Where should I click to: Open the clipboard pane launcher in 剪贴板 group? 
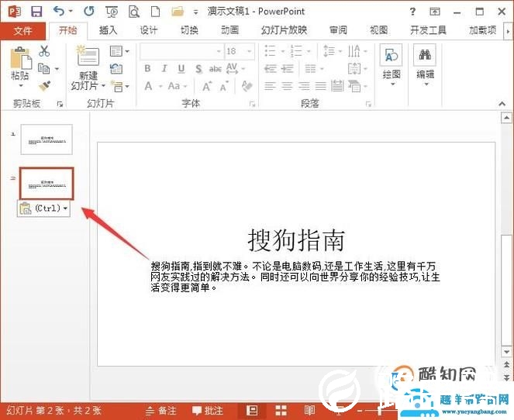(x=60, y=104)
